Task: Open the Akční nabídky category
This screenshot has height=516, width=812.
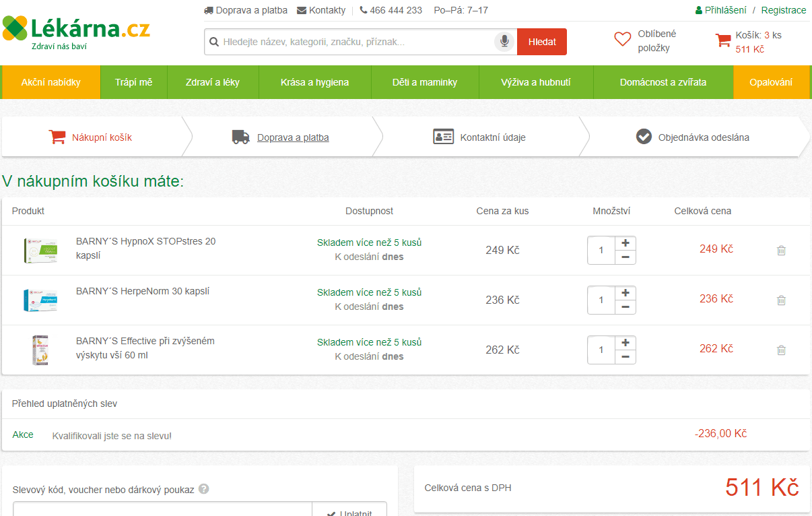Action: [x=50, y=82]
